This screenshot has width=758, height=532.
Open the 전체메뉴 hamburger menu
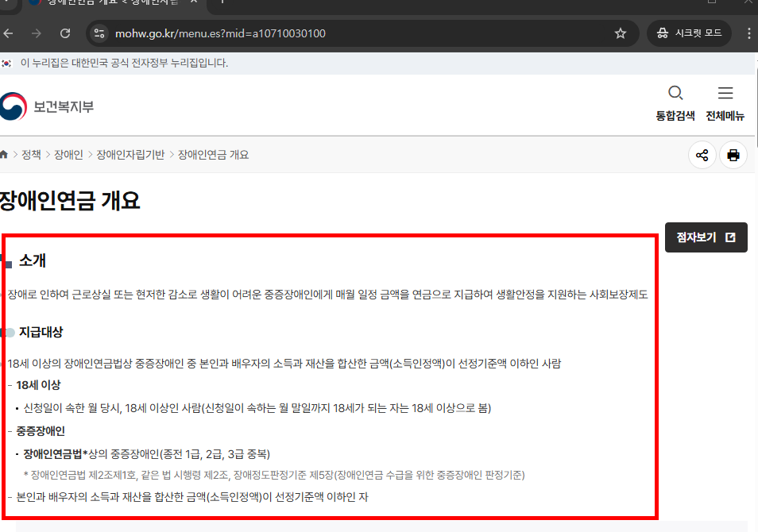(x=725, y=102)
